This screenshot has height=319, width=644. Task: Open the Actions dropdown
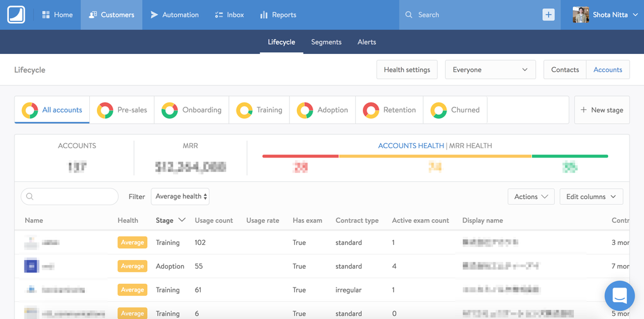pos(531,197)
